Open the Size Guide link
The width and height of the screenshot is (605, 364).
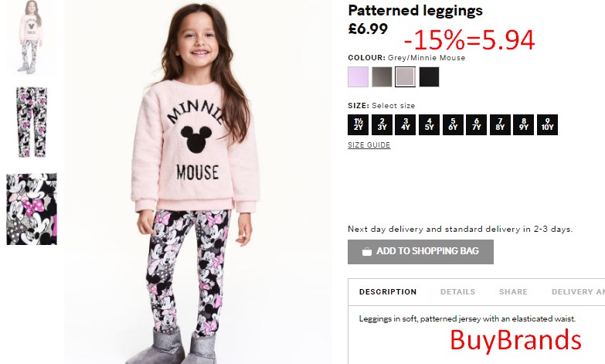tap(369, 145)
